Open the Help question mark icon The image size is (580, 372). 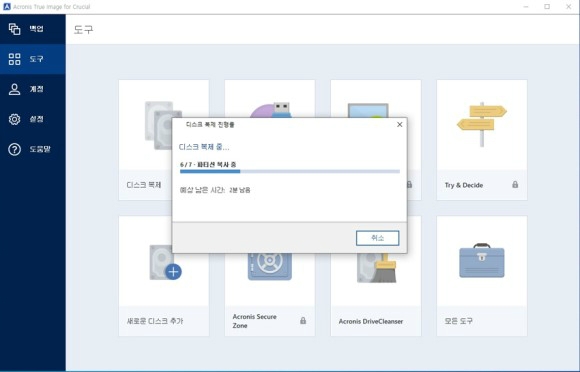[x=14, y=149]
